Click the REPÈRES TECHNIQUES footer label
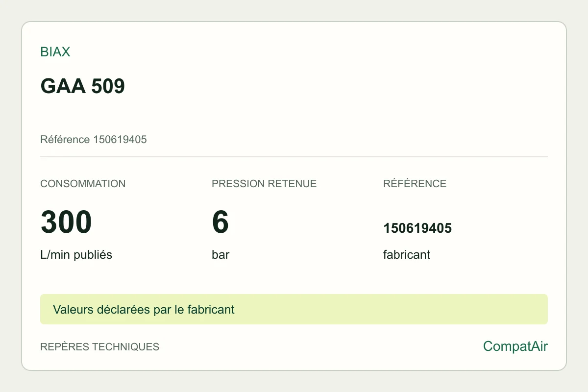This screenshot has height=392, width=588. pyautogui.click(x=100, y=347)
